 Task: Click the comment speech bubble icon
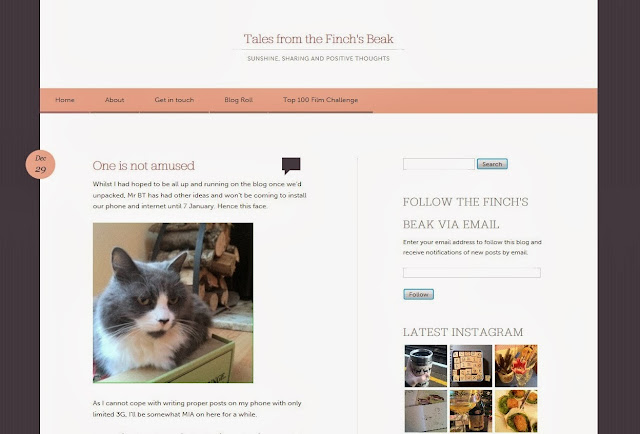pyautogui.click(x=291, y=165)
